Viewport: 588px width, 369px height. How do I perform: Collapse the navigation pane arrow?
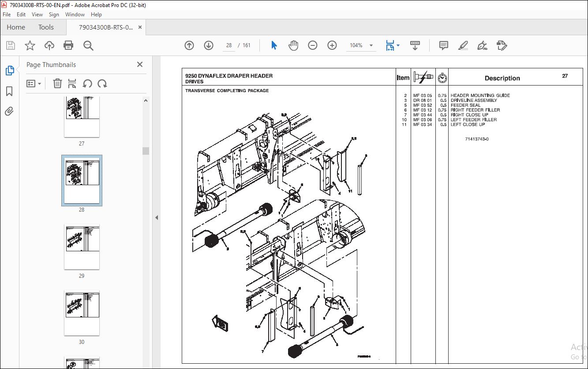click(157, 217)
